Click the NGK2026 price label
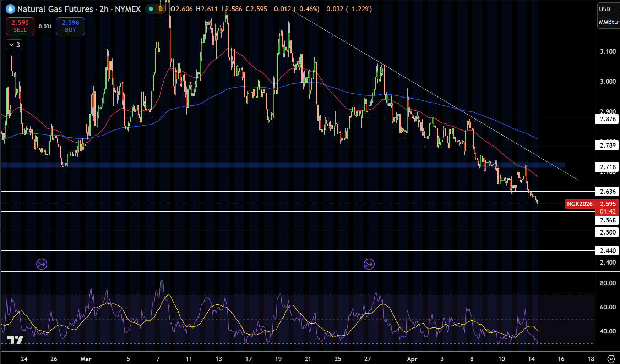 pyautogui.click(x=580, y=204)
